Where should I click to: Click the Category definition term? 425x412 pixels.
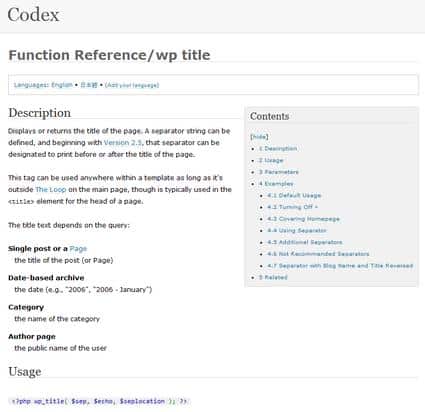(x=26, y=307)
